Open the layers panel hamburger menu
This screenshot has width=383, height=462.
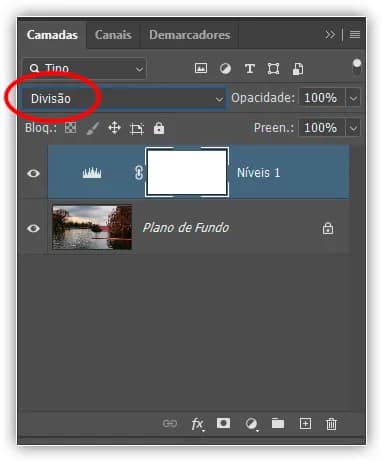[355, 34]
